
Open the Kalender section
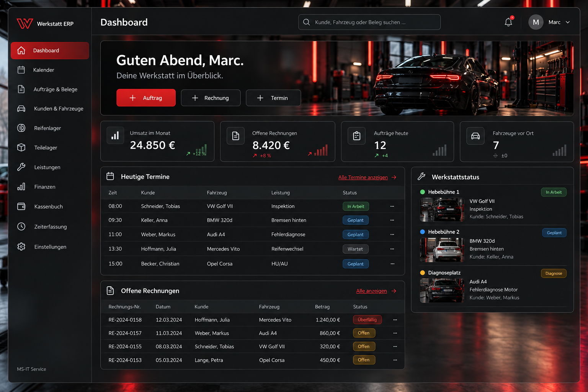(x=50, y=70)
